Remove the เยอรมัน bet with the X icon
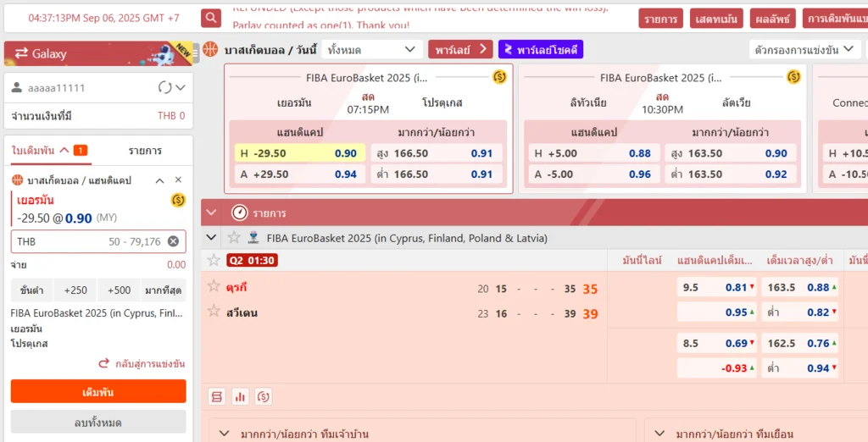868x442 pixels. (x=178, y=180)
